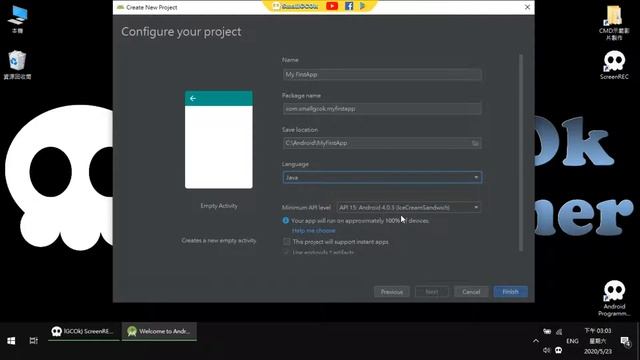Go back with the Previous button
This screenshot has width=640, height=360.
(x=392, y=291)
